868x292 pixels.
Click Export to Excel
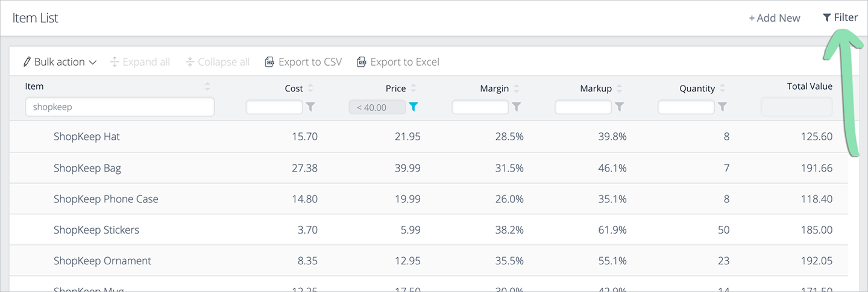(398, 62)
